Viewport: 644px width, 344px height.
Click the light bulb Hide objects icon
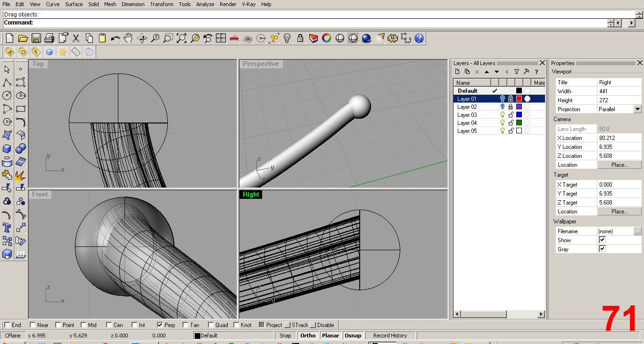[x=287, y=38]
